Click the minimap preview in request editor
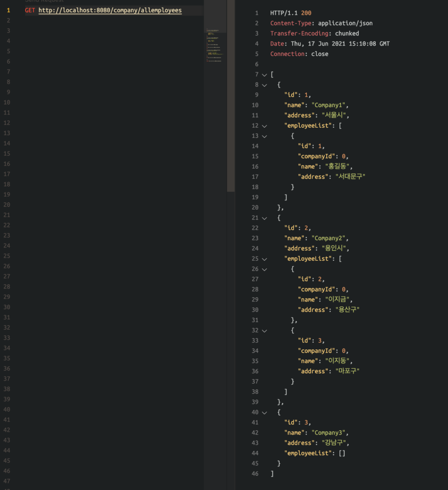 pos(215,45)
